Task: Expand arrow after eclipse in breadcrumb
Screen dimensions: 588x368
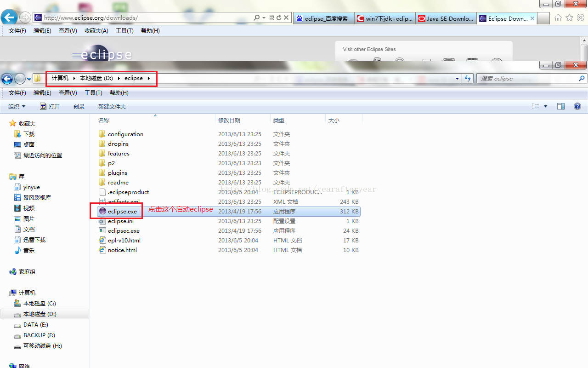Action: pyautogui.click(x=149, y=78)
